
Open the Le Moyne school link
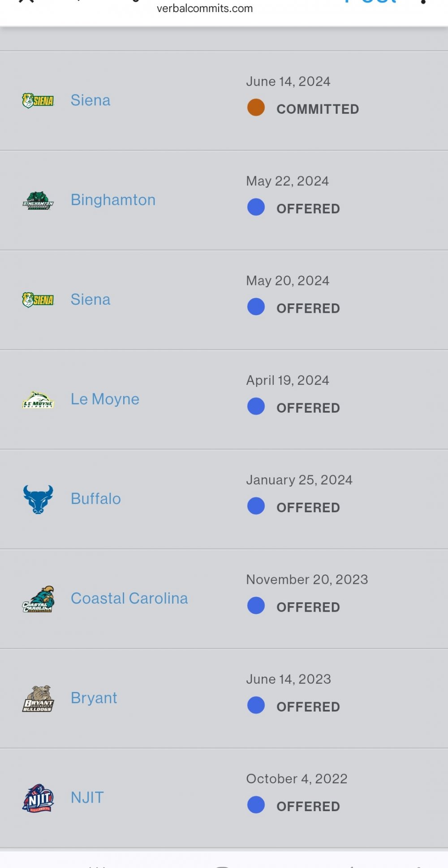105,399
